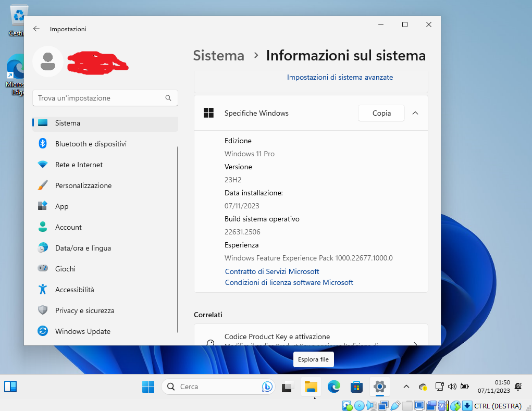Copy Windows specifications with Copia button

pos(381,113)
